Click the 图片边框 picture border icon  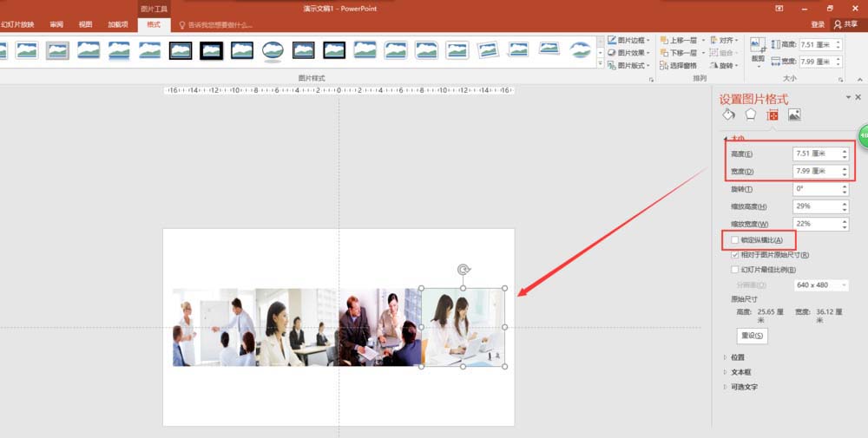tap(612, 41)
